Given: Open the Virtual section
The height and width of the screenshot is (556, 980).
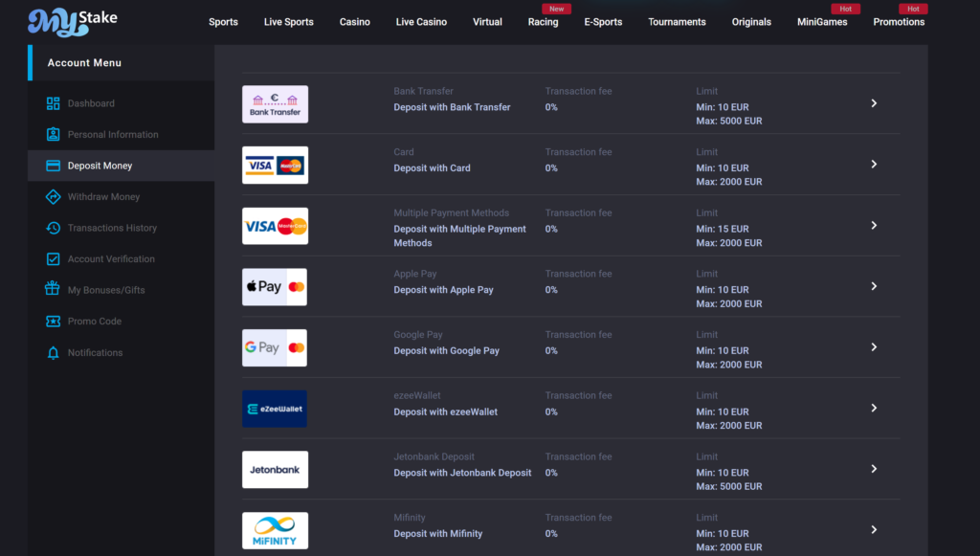Looking at the screenshot, I should tap(487, 22).
